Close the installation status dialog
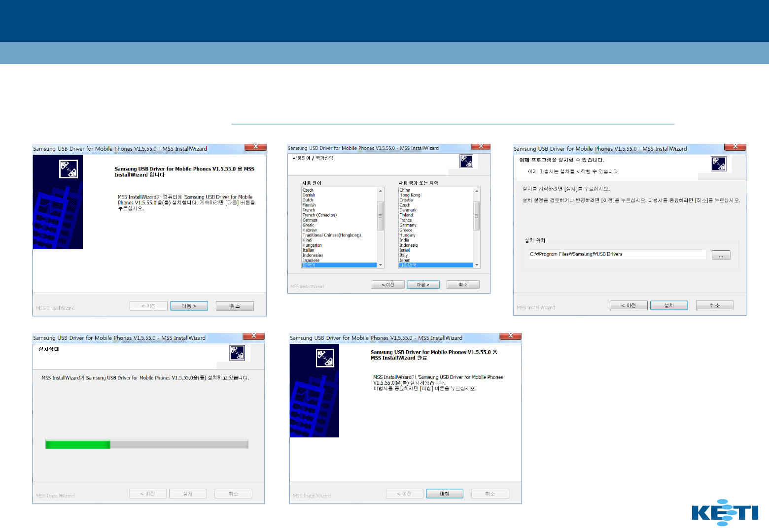 [254, 336]
